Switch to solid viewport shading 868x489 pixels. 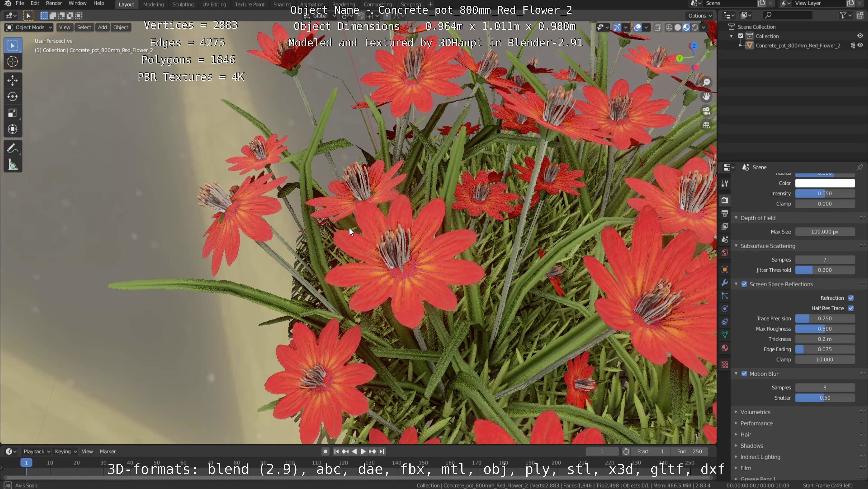pyautogui.click(x=678, y=28)
